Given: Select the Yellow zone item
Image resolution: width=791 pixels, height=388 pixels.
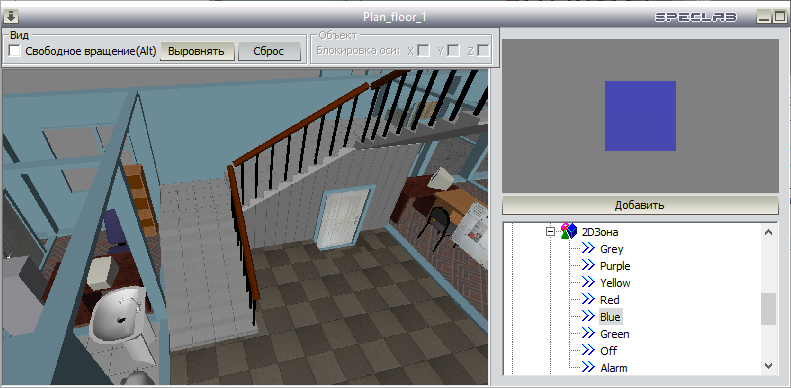Looking at the screenshot, I should [x=615, y=283].
